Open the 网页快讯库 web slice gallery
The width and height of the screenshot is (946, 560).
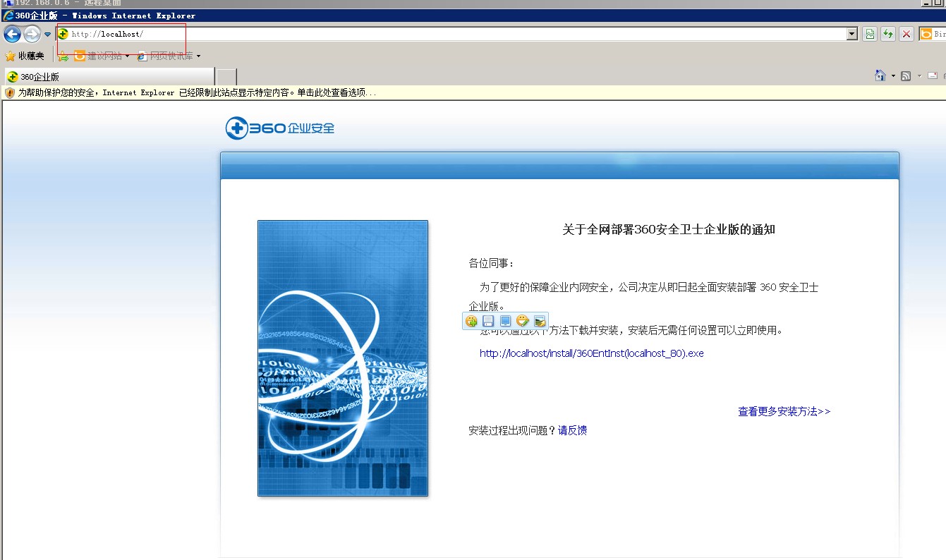pyautogui.click(x=169, y=56)
